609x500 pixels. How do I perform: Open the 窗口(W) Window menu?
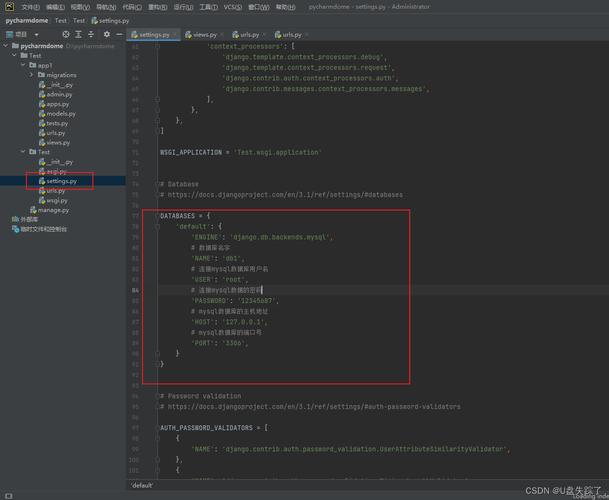click(259, 7)
